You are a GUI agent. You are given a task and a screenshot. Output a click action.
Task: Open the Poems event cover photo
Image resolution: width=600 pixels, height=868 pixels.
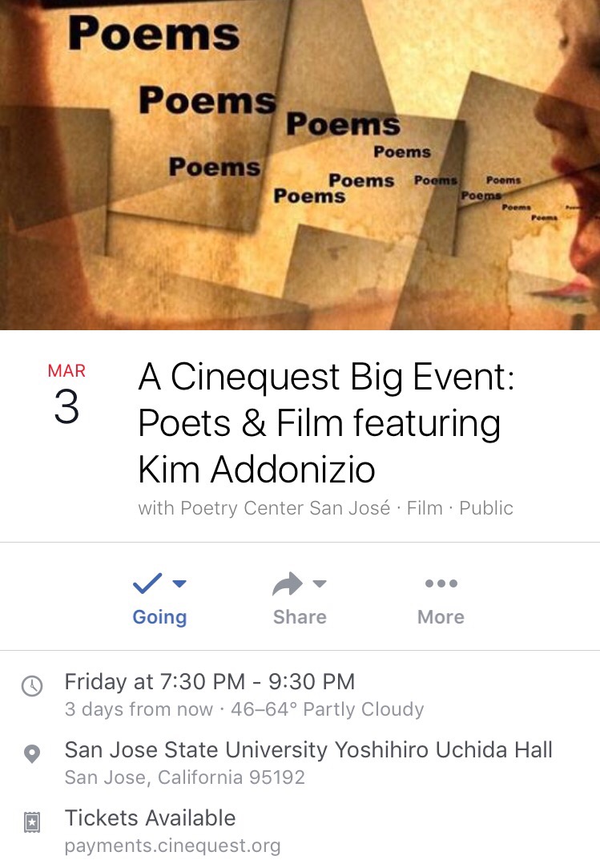tap(300, 164)
